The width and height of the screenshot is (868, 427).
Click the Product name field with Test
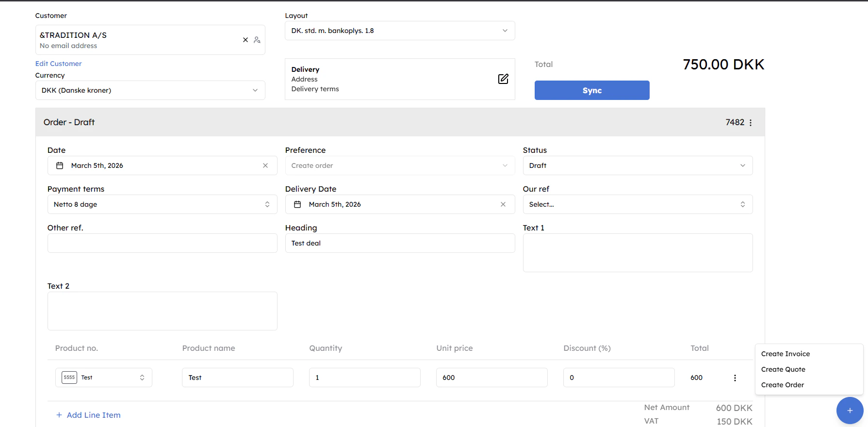point(238,378)
